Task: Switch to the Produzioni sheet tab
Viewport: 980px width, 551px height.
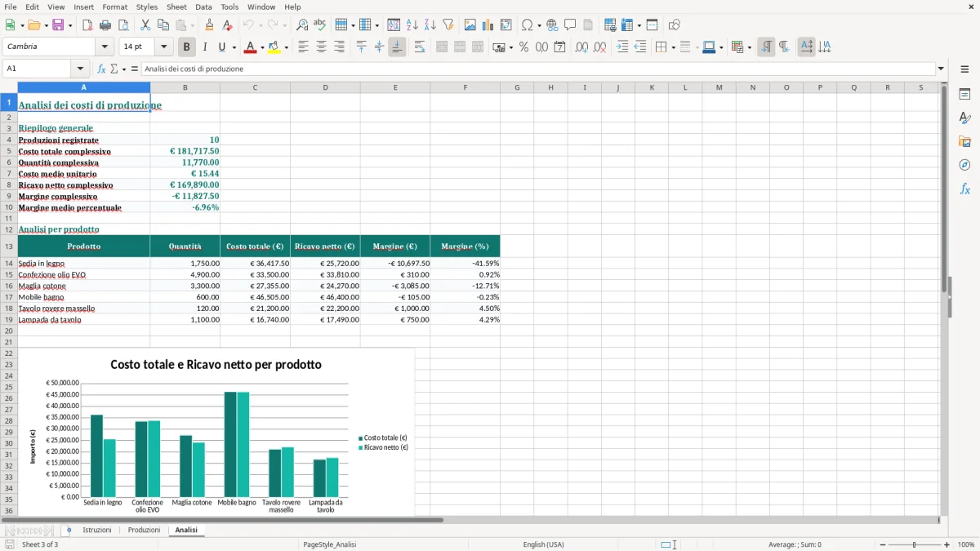Action: coord(144,530)
